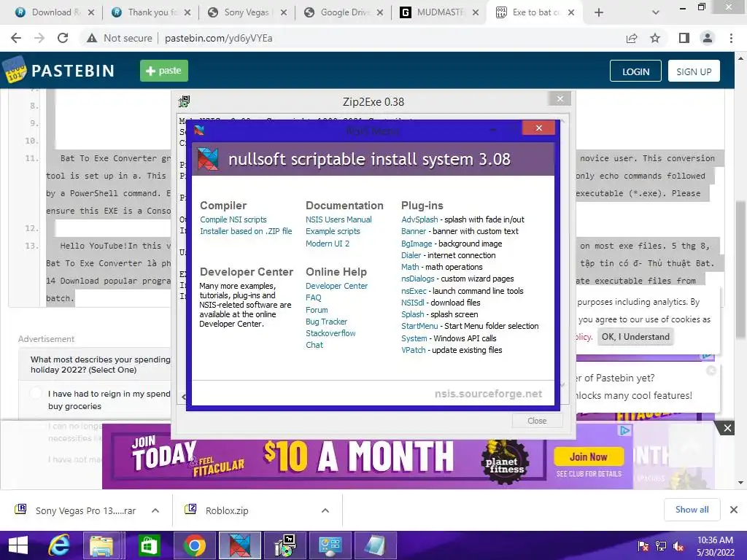The width and height of the screenshot is (747, 560).
Task: Bookmark the page with star icon
Action: click(655, 38)
